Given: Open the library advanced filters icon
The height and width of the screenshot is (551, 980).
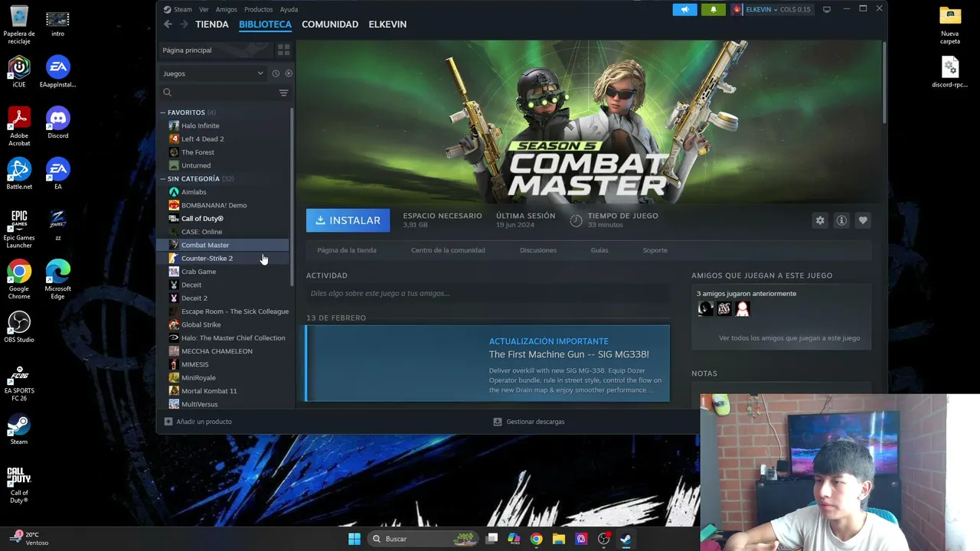Looking at the screenshot, I should pos(283,93).
